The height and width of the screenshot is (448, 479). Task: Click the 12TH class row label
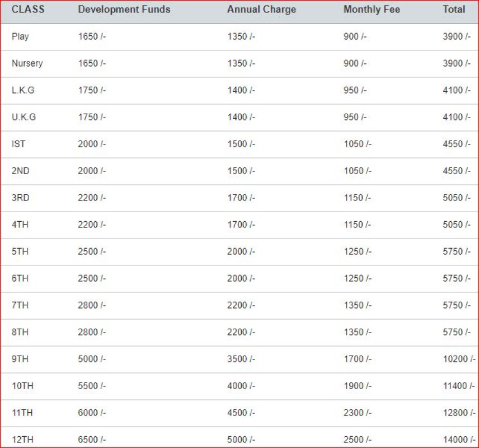(22, 440)
